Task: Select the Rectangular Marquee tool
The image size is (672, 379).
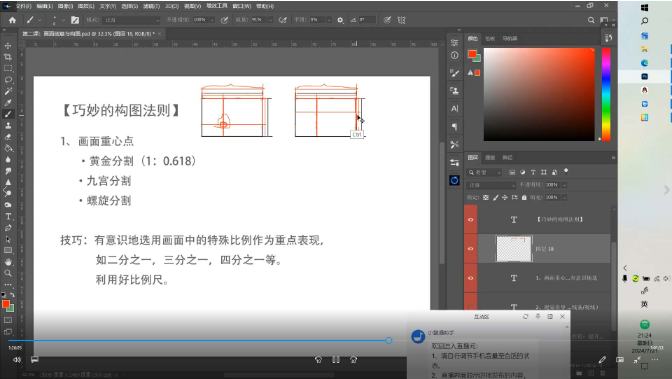Action: 8,68
